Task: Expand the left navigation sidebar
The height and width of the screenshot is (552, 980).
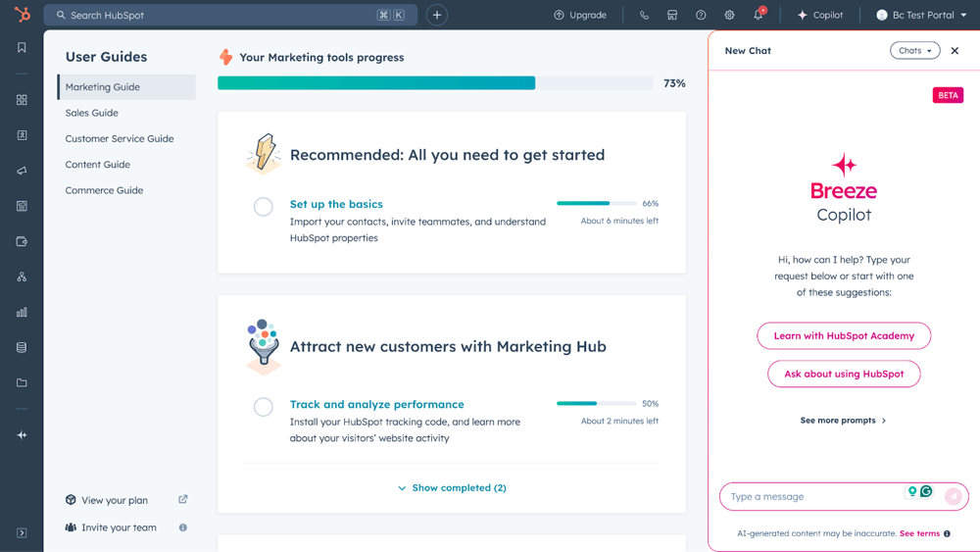Action: tap(22, 533)
